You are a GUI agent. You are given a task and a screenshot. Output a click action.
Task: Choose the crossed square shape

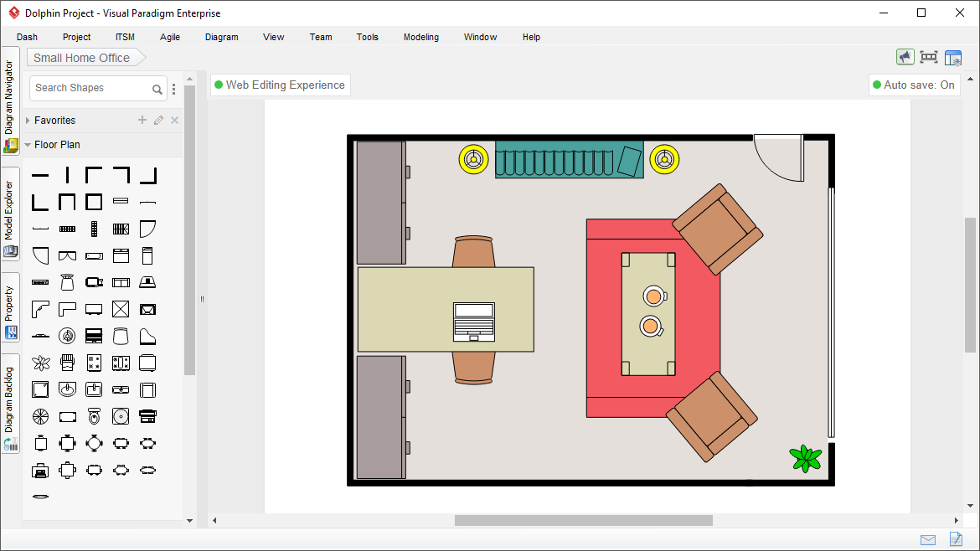(x=121, y=309)
